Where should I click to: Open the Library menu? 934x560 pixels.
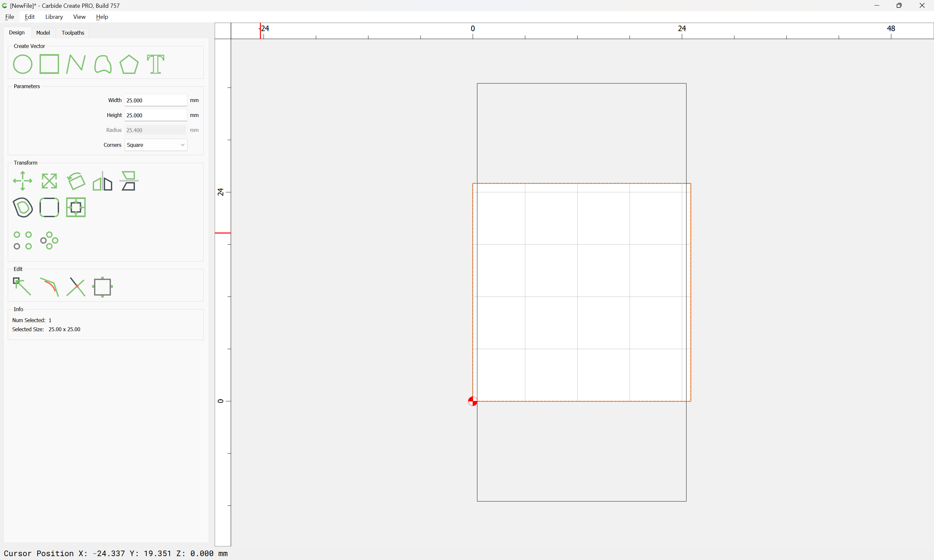tap(54, 17)
